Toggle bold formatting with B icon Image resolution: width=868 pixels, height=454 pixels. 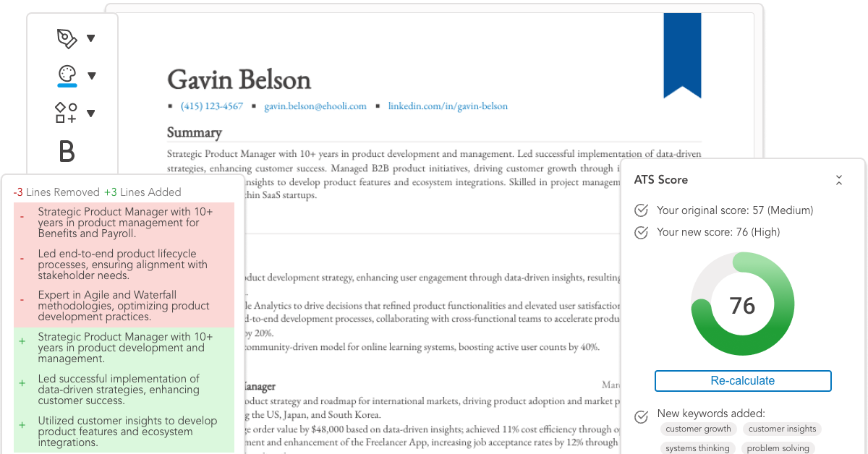[67, 152]
